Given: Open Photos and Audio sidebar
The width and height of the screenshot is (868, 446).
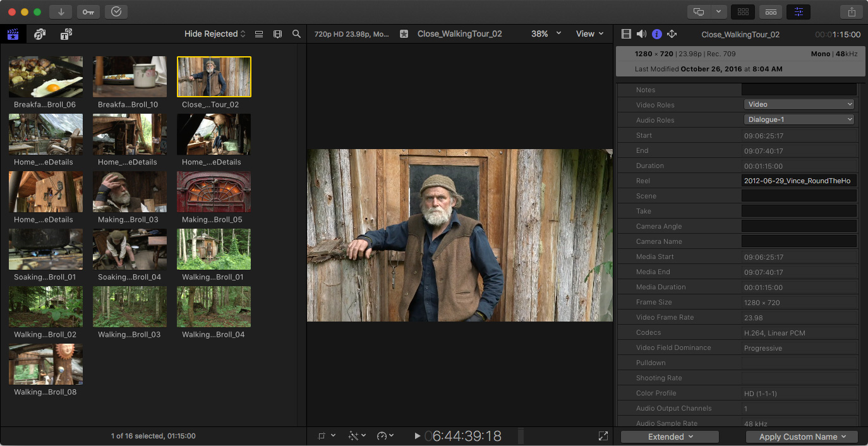Looking at the screenshot, I should [40, 34].
